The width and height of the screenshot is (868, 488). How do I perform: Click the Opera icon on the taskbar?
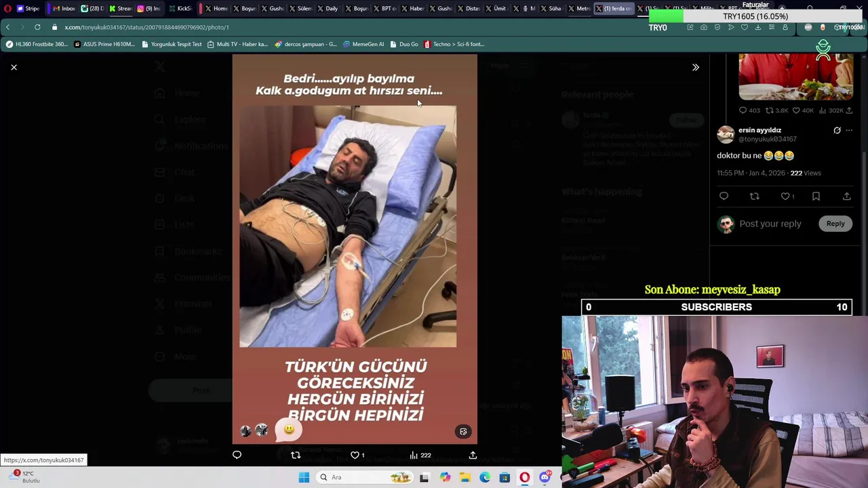525,477
